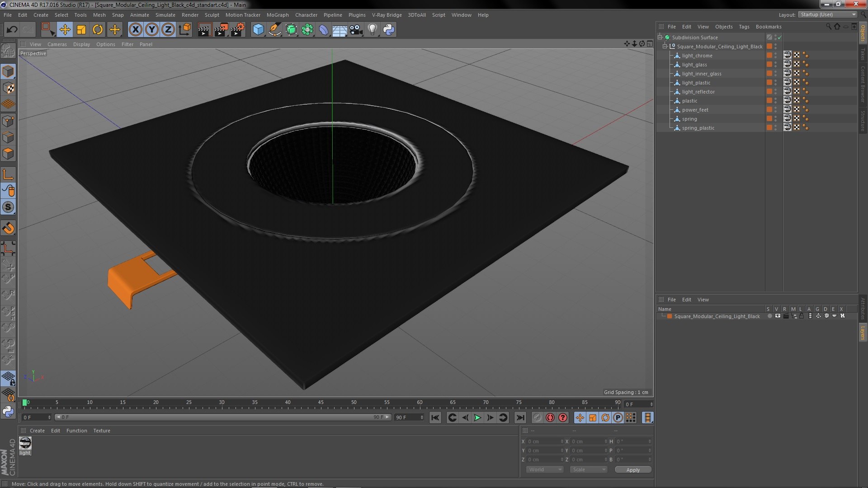Image resolution: width=868 pixels, height=488 pixels.
Task: Collapse the Subdivision Surface tree node
Action: (x=660, y=38)
